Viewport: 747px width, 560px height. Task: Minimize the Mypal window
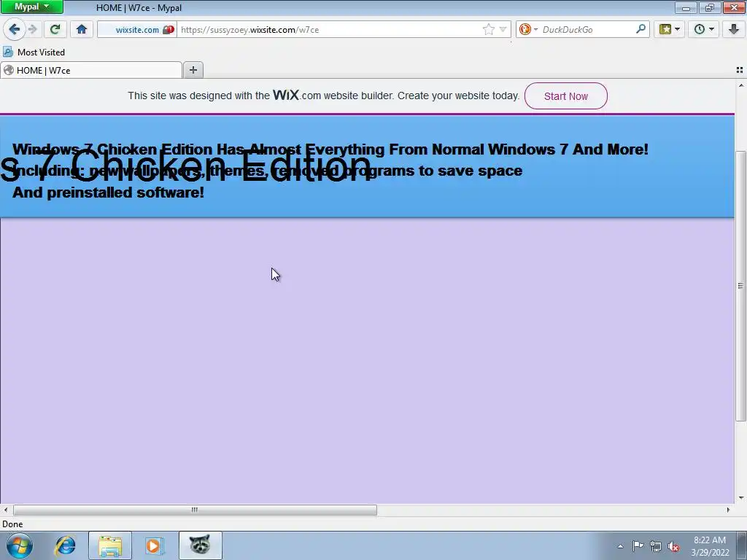click(x=686, y=7)
